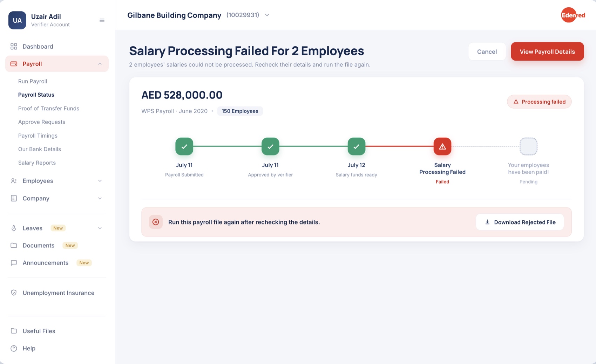Open Run Payroll submenu item
Image resolution: width=596 pixels, height=364 pixels.
33,81
